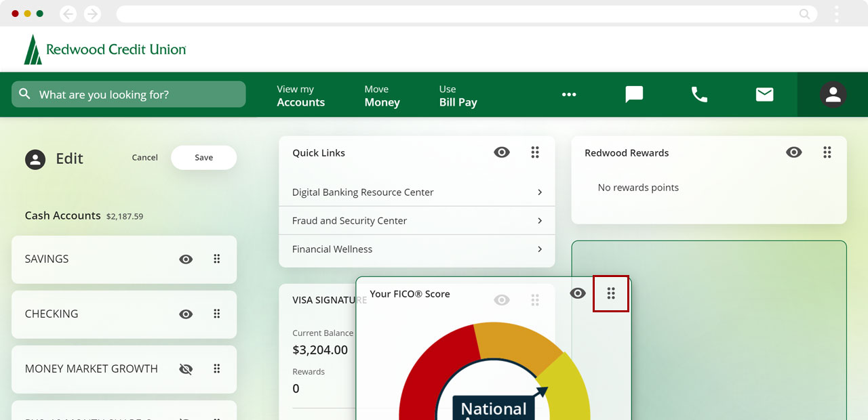Image resolution: width=868 pixels, height=420 pixels.
Task: Grab the MONEY MARKET GROWTH drag handle
Action: 217,369
